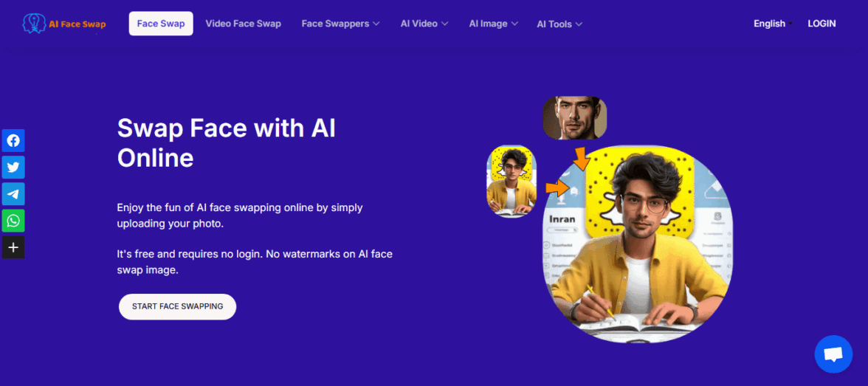Change language from English selector
The height and width of the screenshot is (386, 868).
(773, 24)
